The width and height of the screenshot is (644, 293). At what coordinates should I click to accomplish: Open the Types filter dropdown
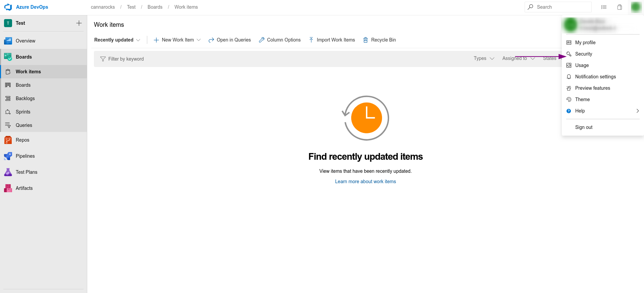(x=484, y=58)
